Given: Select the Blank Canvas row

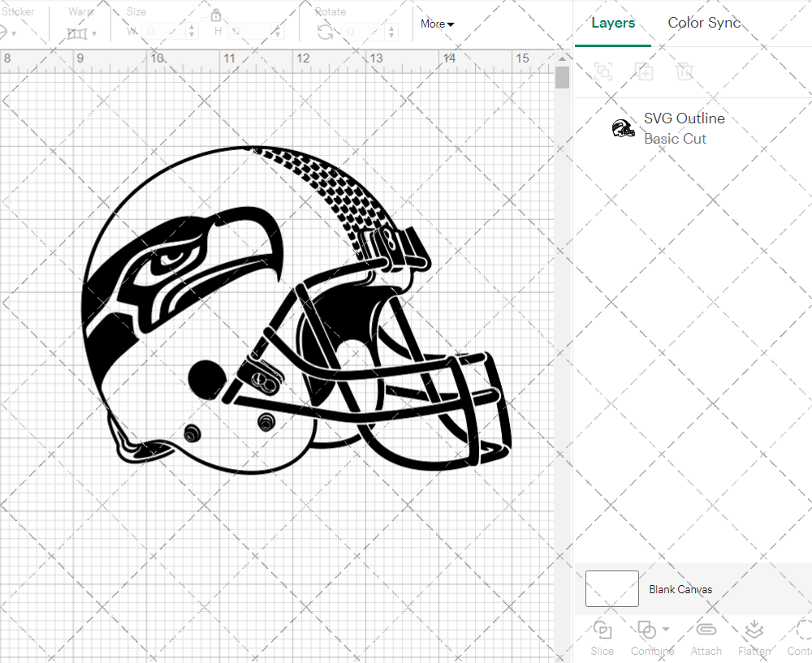Looking at the screenshot, I should (693, 589).
